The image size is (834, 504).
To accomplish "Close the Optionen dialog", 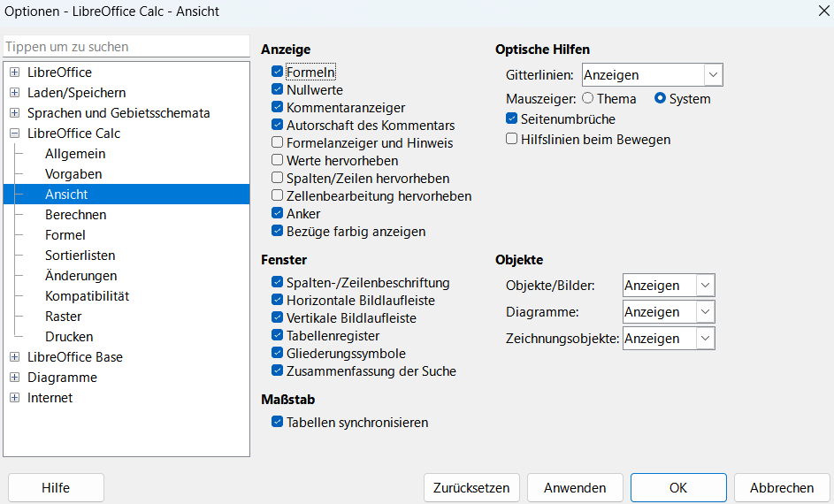I will [823, 11].
